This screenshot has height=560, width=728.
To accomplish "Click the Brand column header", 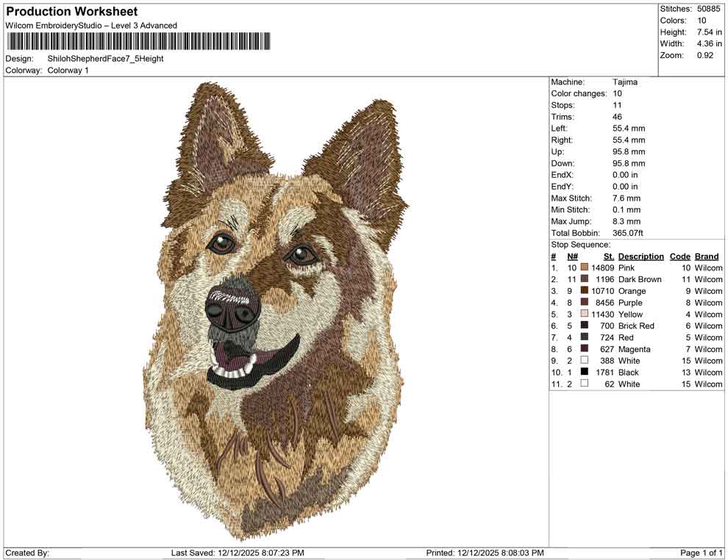I will (x=706, y=256).
